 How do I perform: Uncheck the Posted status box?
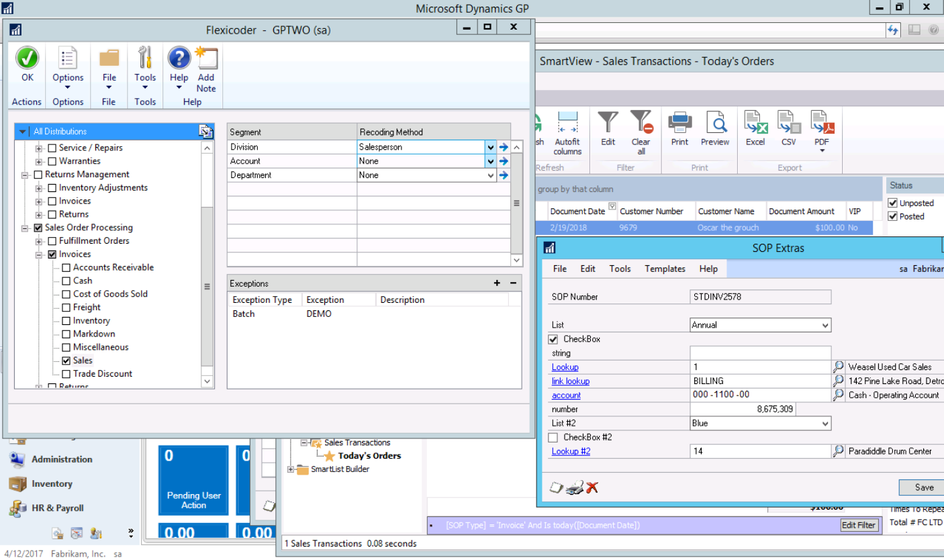pos(893,216)
